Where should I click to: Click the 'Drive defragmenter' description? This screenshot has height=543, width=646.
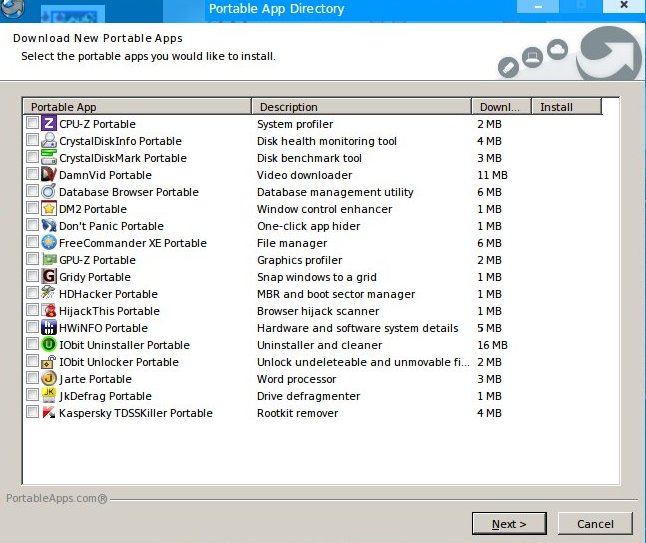pyautogui.click(x=309, y=396)
